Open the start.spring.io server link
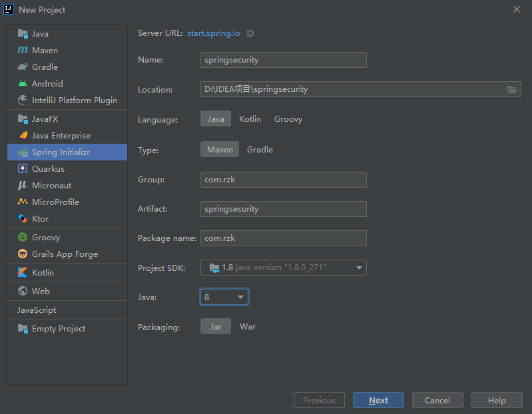This screenshot has width=532, height=414. 214,33
